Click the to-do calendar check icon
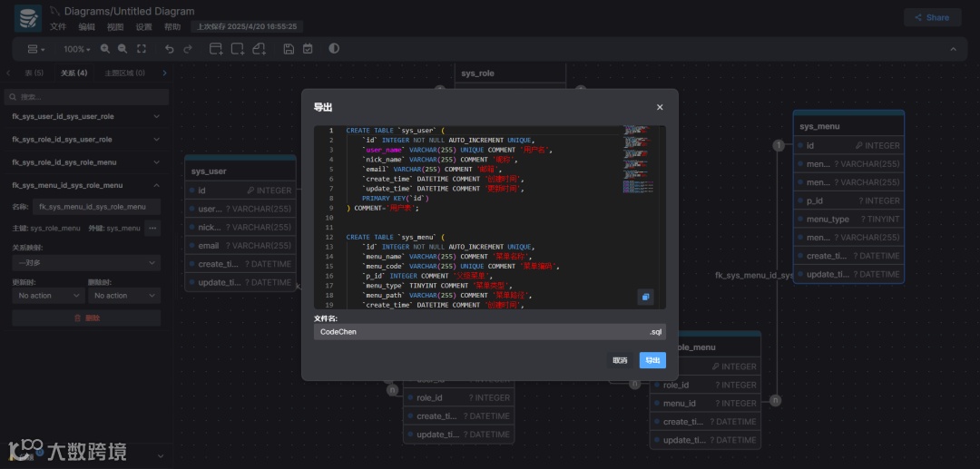This screenshot has width=980, height=469. pos(308,49)
